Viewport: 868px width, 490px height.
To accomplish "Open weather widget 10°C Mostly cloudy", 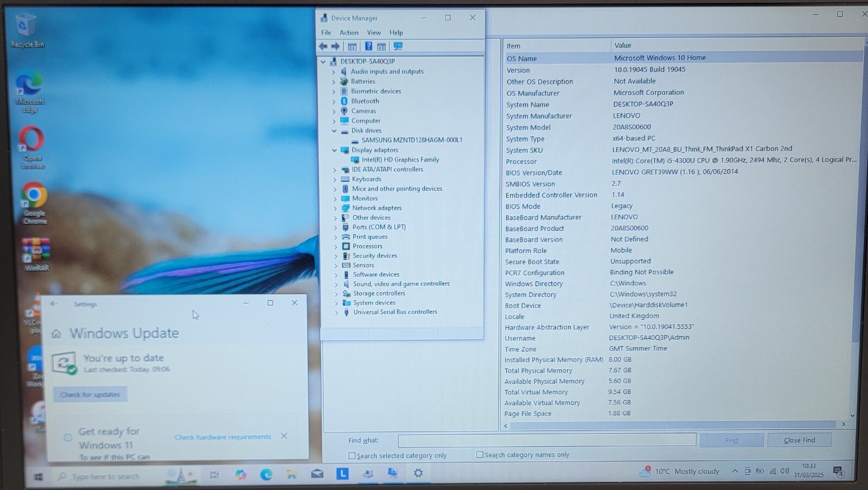I will (679, 471).
